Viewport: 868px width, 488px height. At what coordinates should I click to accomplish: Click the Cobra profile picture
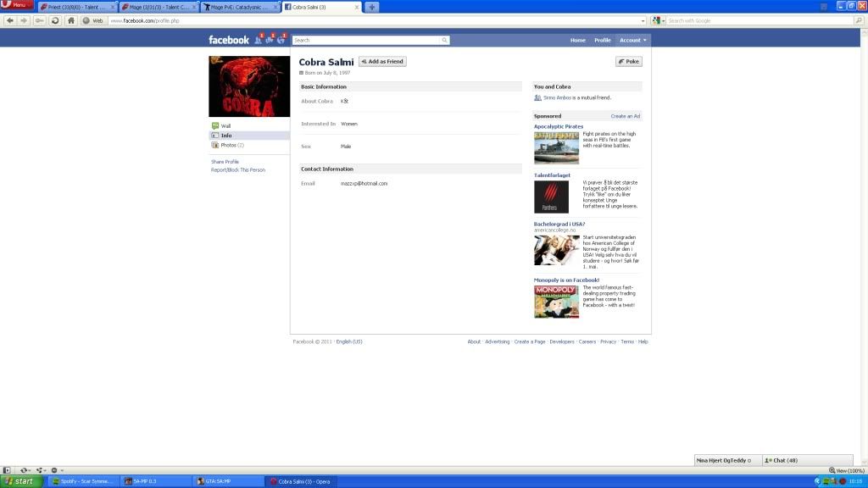click(x=249, y=86)
